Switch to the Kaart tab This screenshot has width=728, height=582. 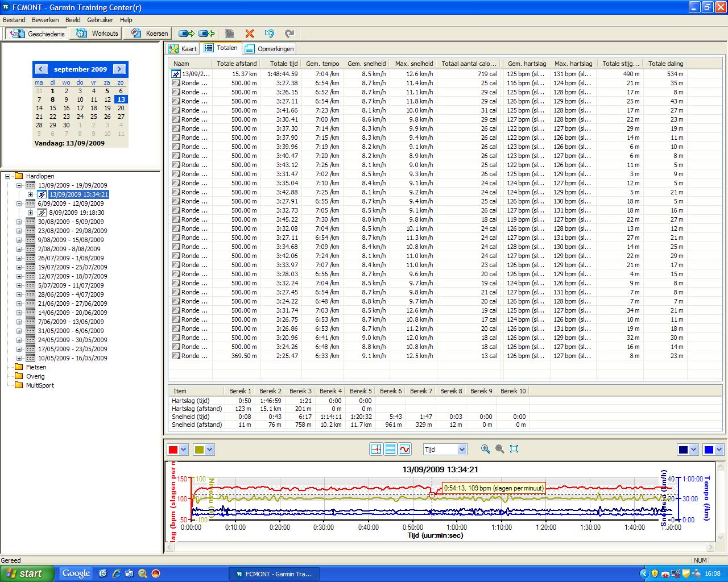tap(183, 49)
